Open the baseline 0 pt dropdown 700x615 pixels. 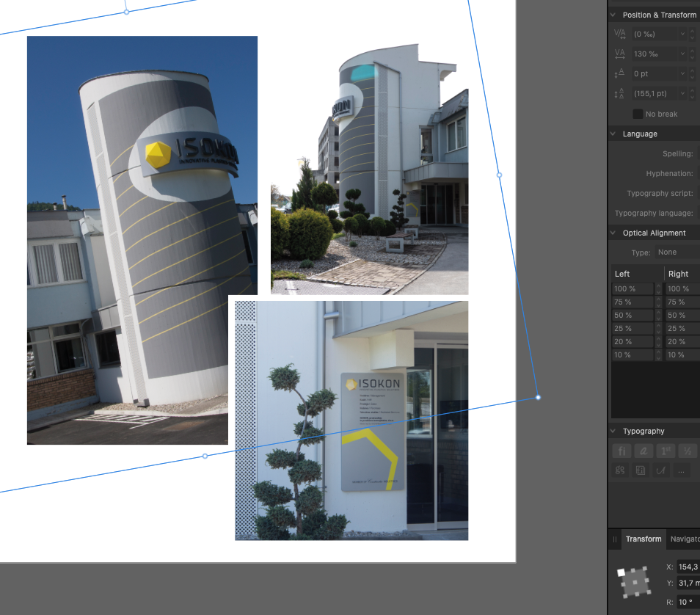[682, 73]
